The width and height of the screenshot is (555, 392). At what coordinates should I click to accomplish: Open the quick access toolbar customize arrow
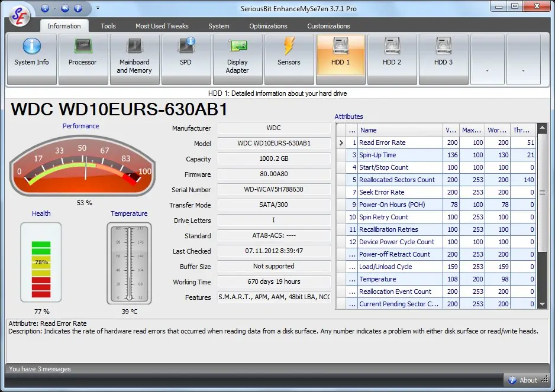[x=98, y=8]
